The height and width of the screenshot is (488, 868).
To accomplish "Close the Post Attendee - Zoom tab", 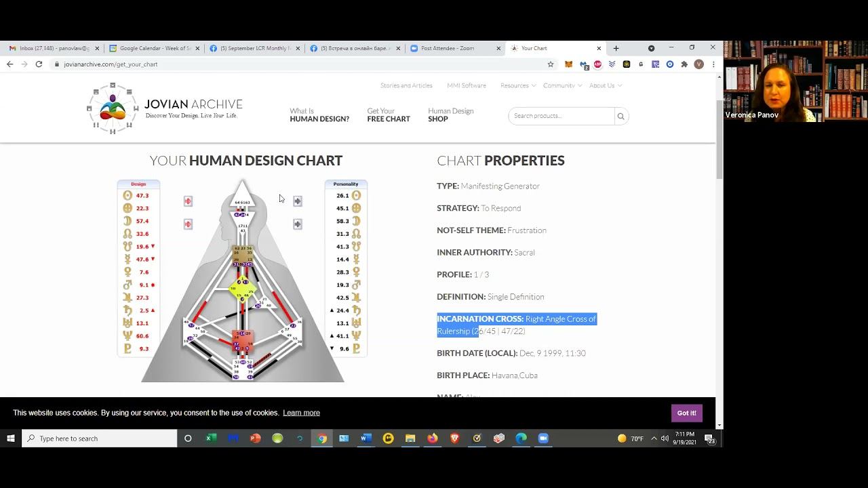I will tap(498, 48).
